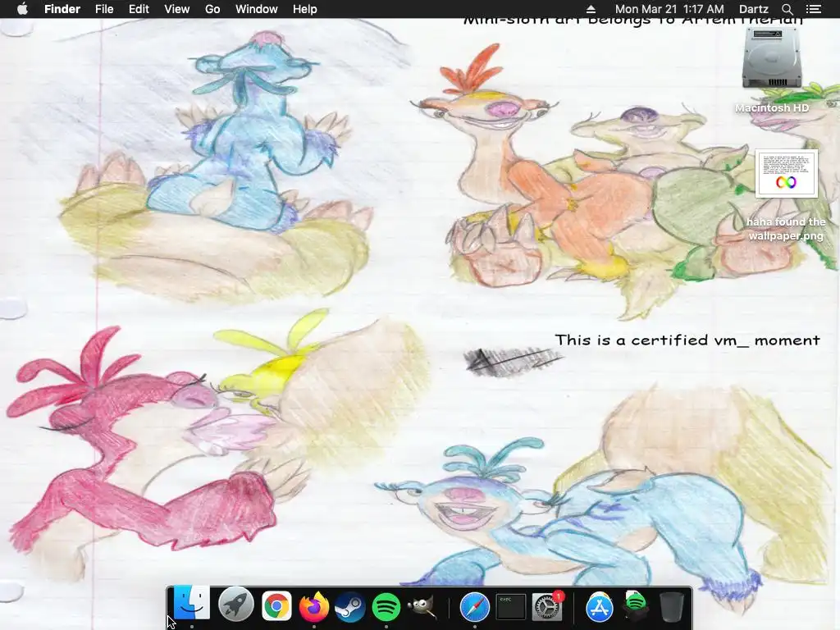840x630 pixels.
Task: Open GIMP from the dock
Action: click(x=422, y=608)
